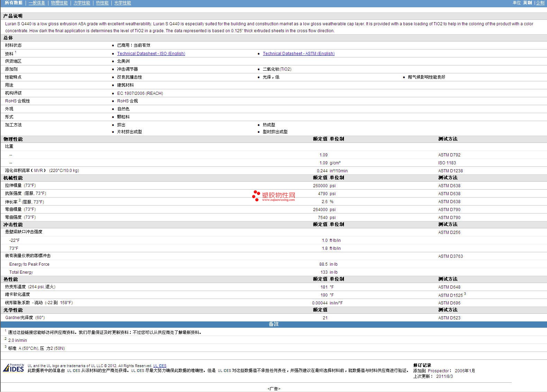This screenshot has height=392, width=547.
Task: Switch to the 一般信息 tab
Action: pos(37,3)
